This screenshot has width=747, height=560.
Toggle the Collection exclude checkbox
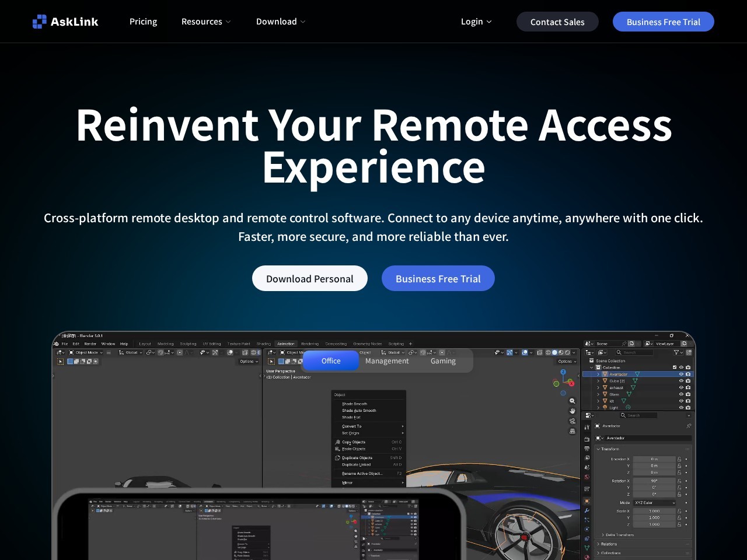(x=675, y=367)
